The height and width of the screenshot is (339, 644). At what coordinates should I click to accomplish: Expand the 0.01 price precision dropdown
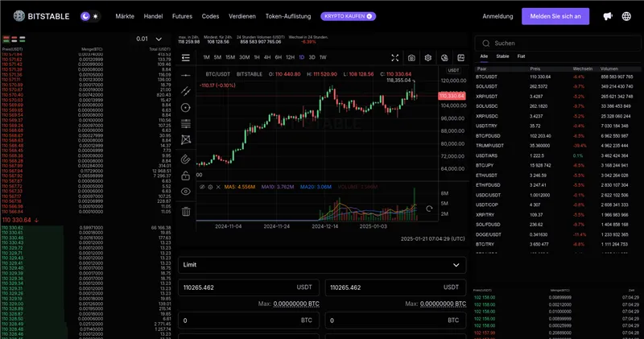point(150,39)
